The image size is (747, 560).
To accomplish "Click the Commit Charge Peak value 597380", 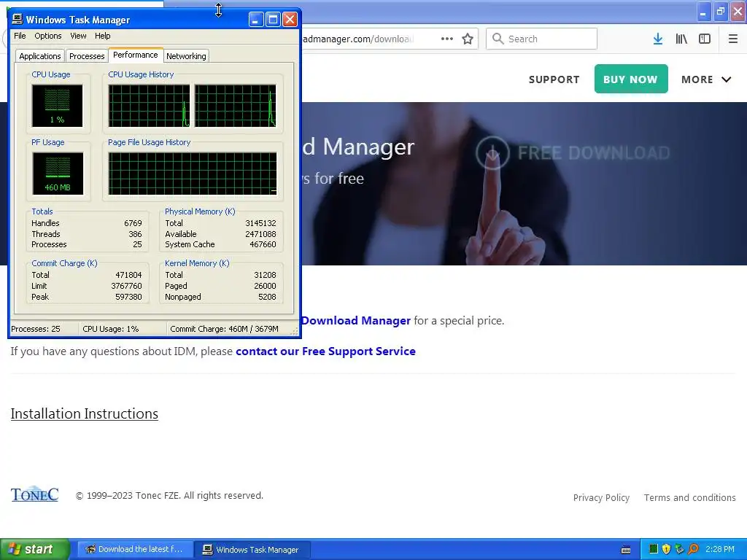I will coord(128,297).
